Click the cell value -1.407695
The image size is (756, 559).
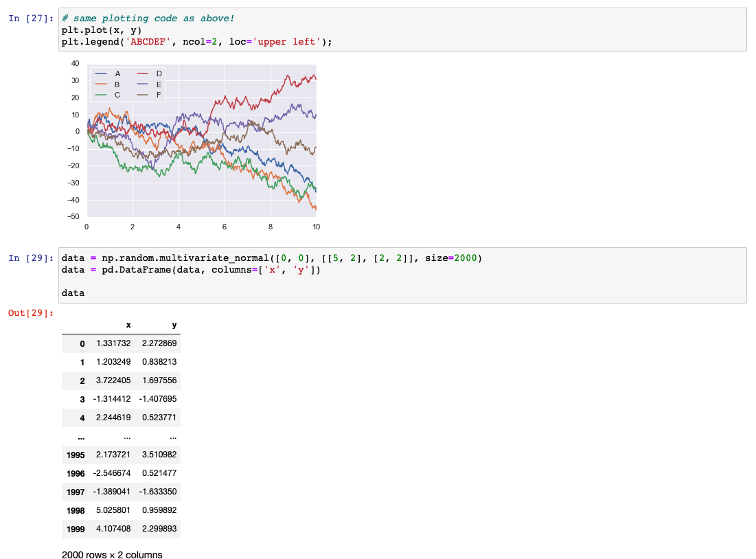click(158, 399)
